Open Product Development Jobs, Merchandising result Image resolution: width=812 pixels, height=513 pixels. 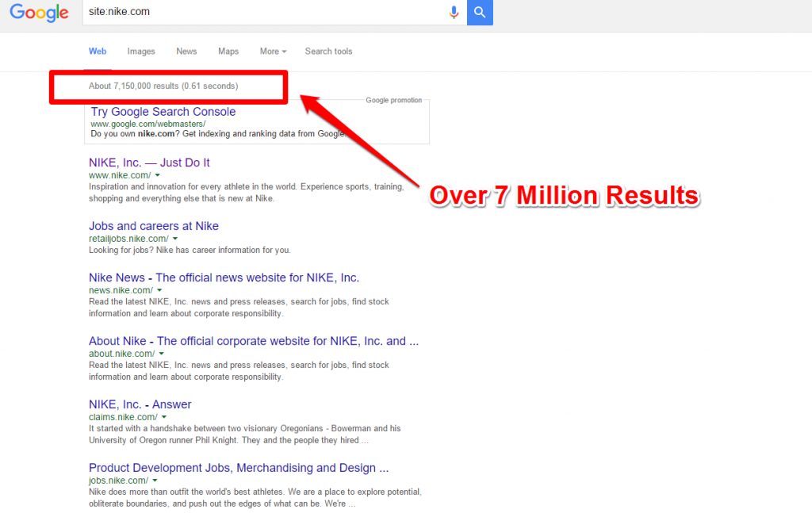coord(239,468)
